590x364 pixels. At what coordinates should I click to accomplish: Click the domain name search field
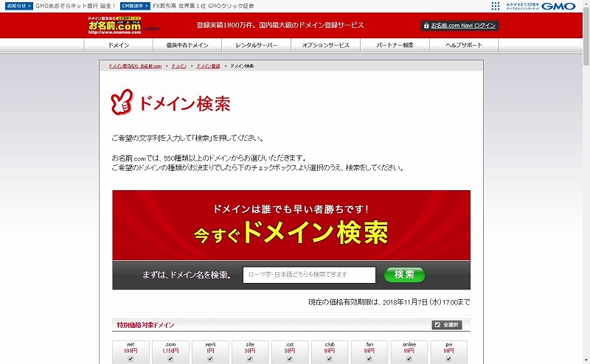pyautogui.click(x=309, y=275)
